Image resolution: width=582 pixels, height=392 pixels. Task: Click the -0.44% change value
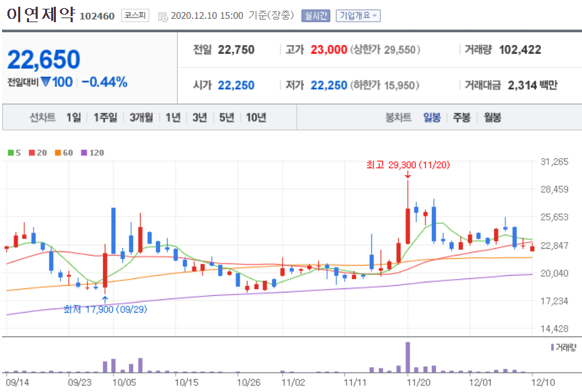coord(105,82)
